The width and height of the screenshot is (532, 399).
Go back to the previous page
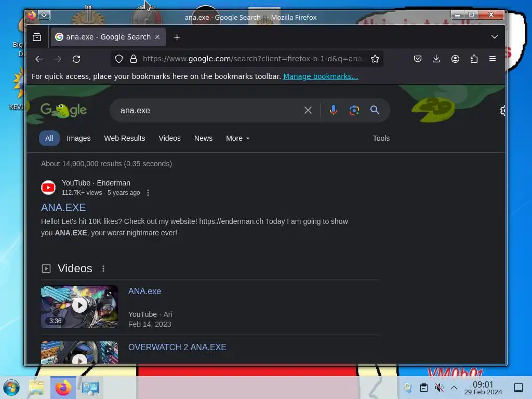click(x=38, y=59)
